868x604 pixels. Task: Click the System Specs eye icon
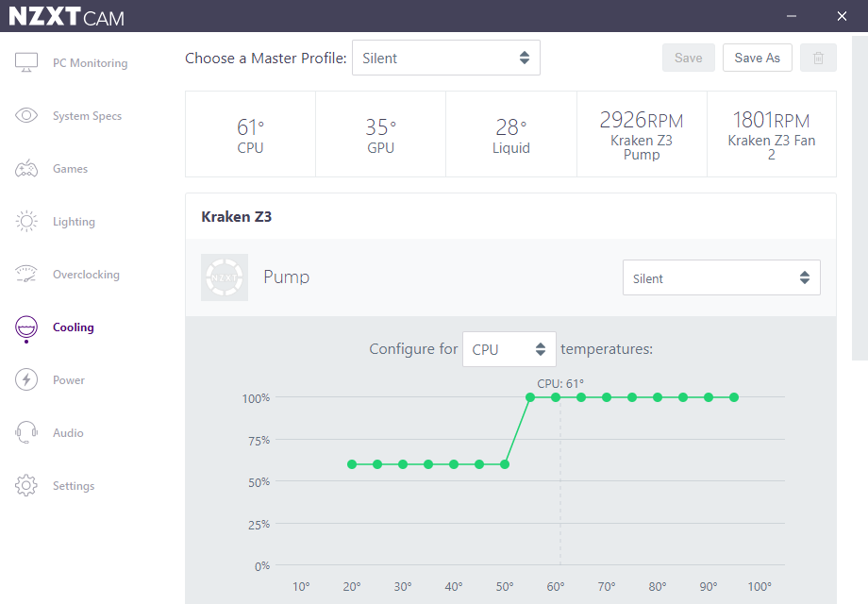pos(26,115)
